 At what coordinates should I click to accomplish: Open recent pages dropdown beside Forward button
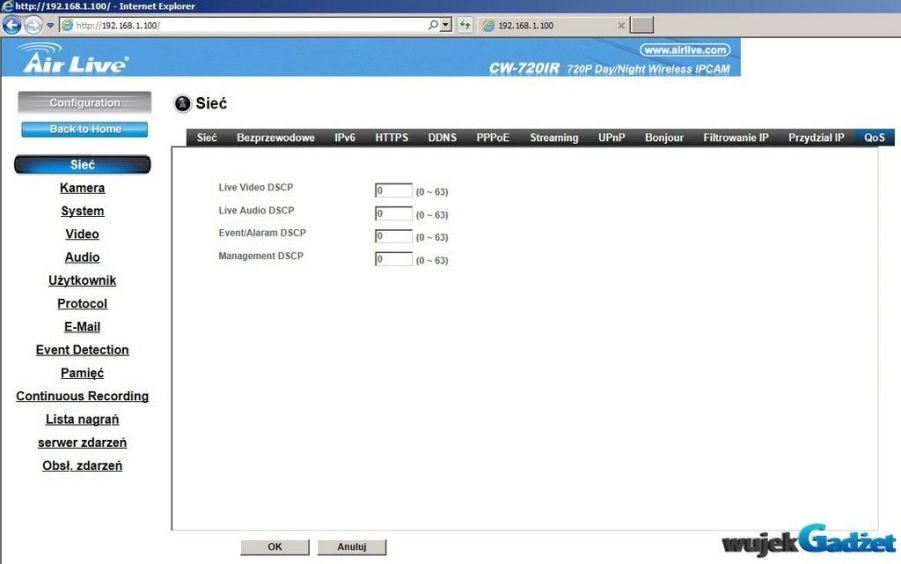pos(50,25)
